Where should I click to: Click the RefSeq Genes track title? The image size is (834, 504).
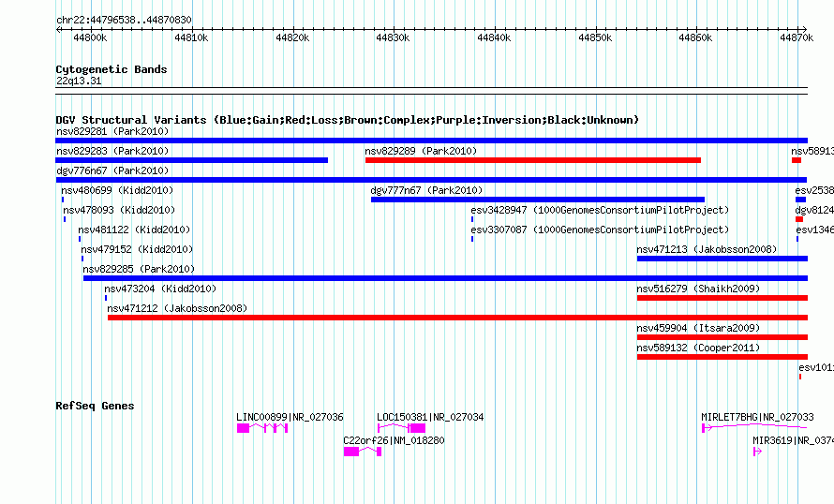click(x=95, y=407)
